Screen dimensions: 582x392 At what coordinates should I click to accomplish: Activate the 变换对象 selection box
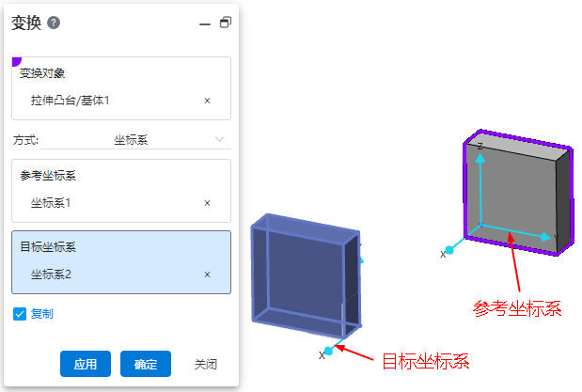(x=121, y=88)
